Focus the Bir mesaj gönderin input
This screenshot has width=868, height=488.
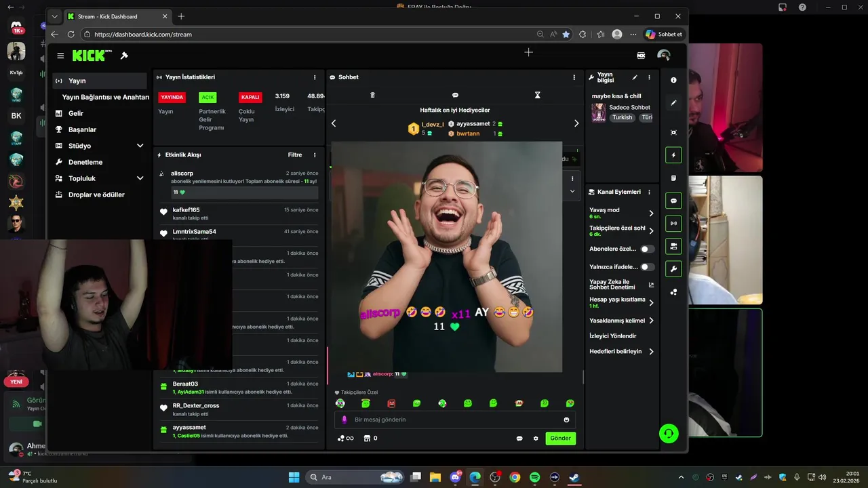click(x=455, y=420)
